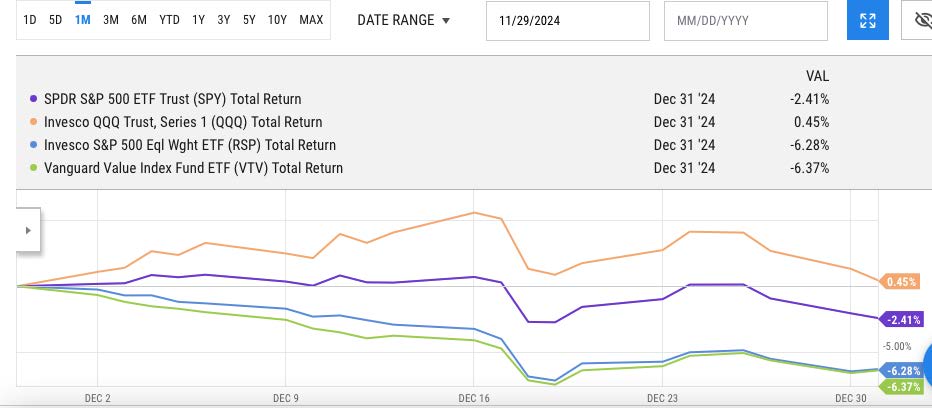Click Invesco QQQ Trust, Series 1 (QQQ) Total Return

(183, 123)
